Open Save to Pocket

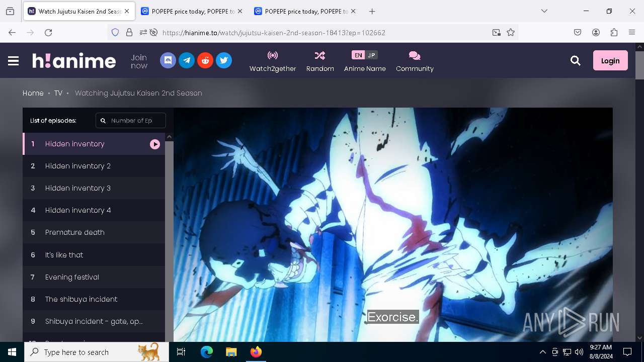(x=578, y=32)
